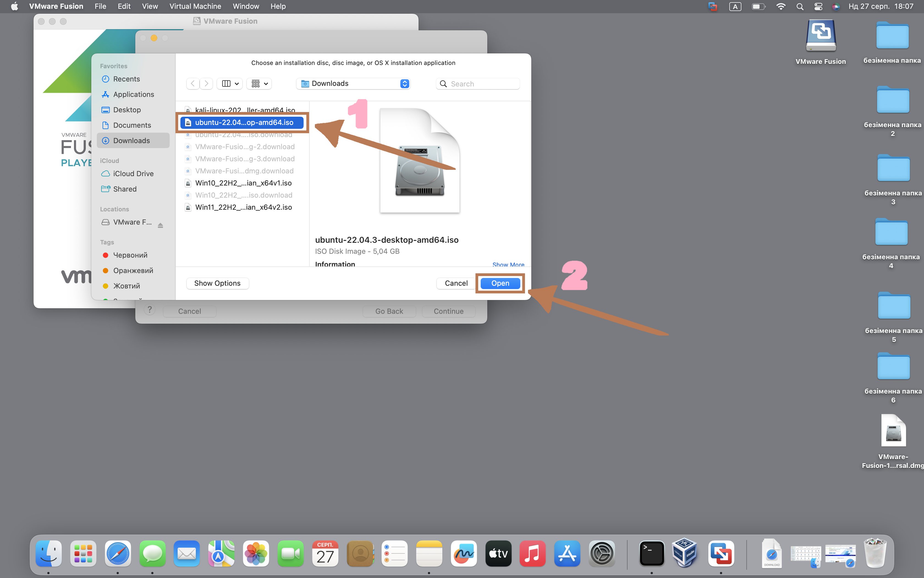
Task: Open Control Center in menu bar
Action: pyautogui.click(x=818, y=7)
